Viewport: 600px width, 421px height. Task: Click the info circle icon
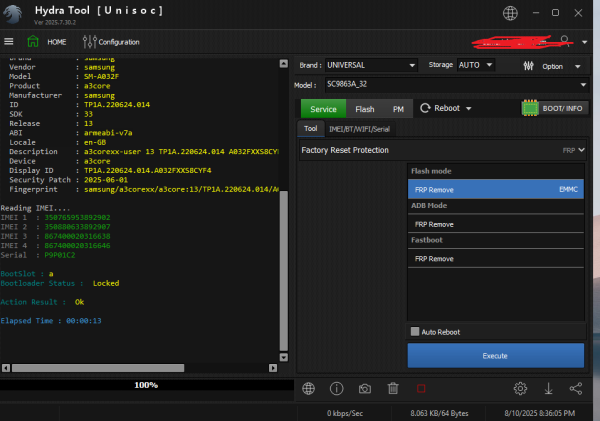337,389
